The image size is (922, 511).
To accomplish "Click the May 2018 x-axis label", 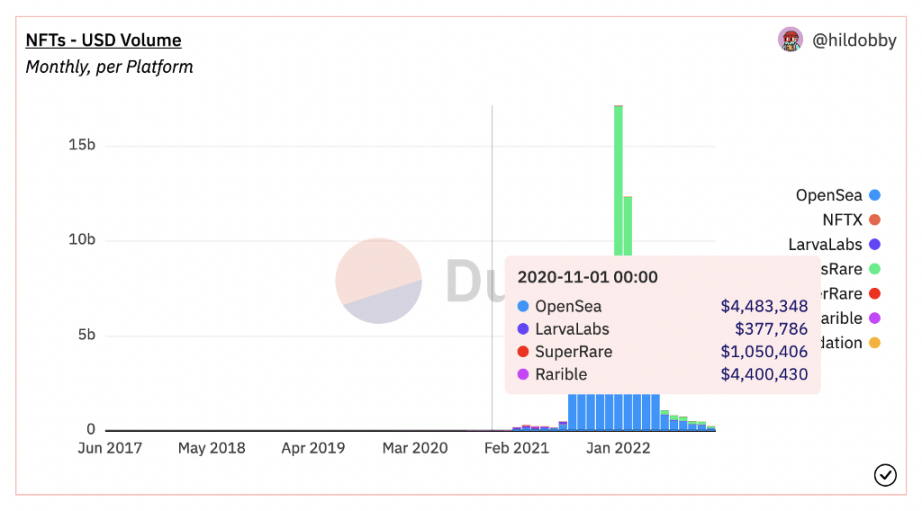I will pos(212,448).
